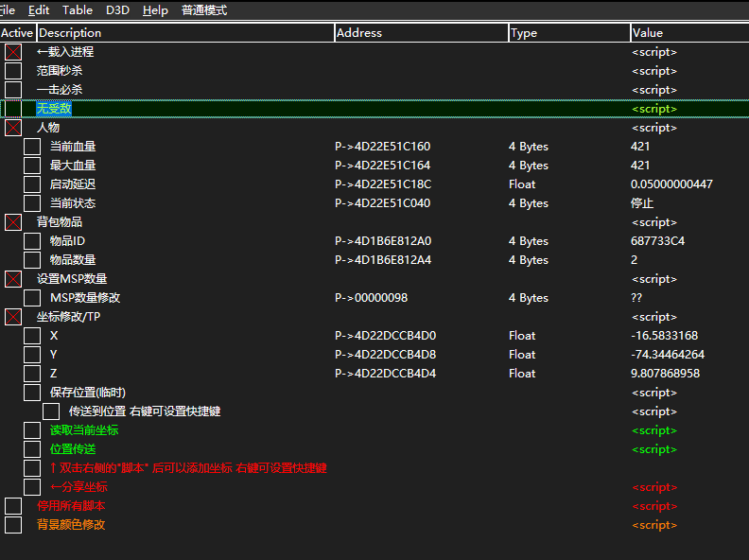Check the 位置传送 script box
The height and width of the screenshot is (560, 749).
pos(32,449)
